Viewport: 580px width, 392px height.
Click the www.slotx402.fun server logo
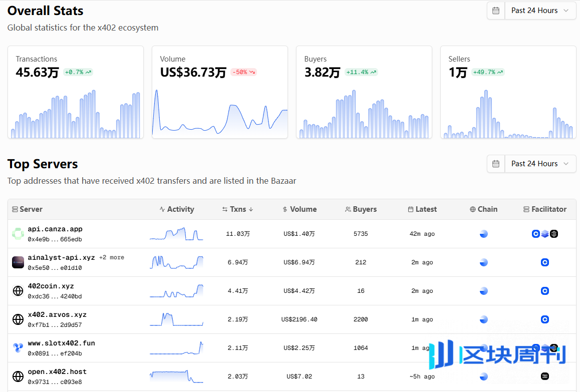tap(18, 348)
